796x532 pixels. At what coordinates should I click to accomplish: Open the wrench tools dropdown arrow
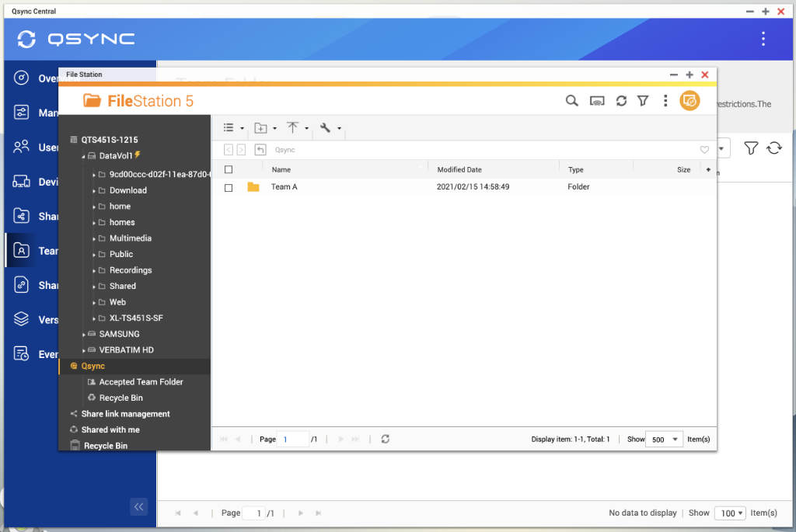339,128
